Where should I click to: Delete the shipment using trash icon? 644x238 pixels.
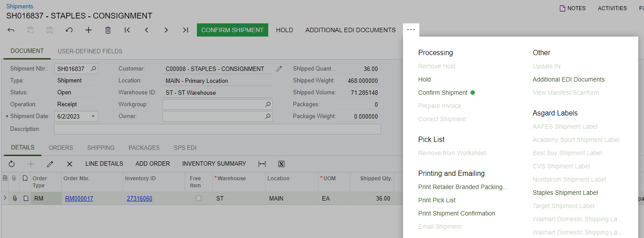point(108,30)
